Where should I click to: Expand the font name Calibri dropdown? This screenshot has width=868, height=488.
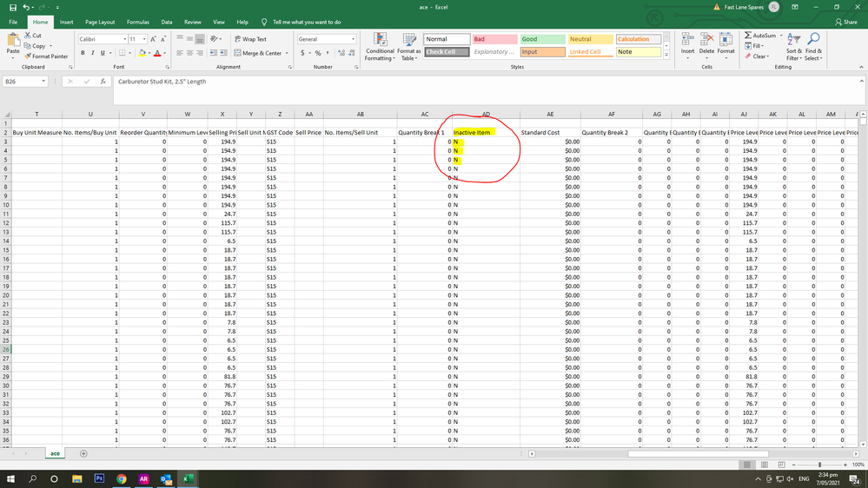coord(123,39)
